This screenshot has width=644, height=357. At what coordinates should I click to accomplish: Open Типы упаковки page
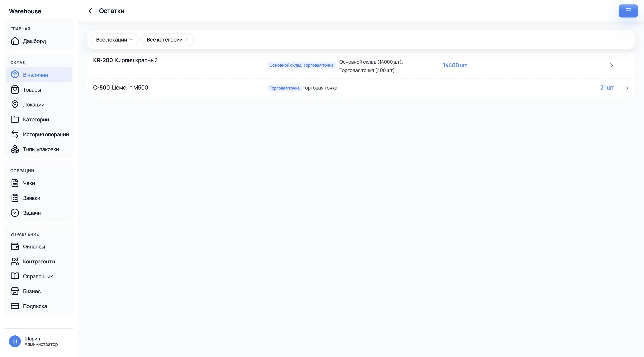pos(39,149)
